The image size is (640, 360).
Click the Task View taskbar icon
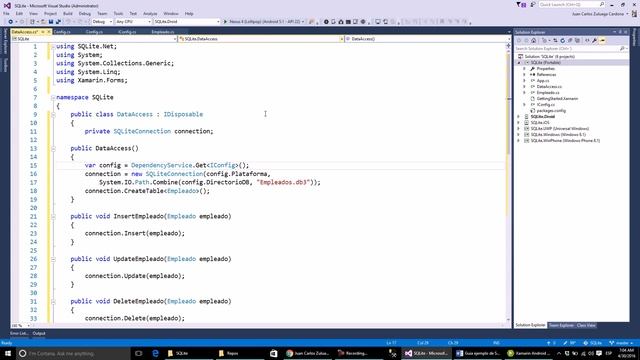[139, 353]
